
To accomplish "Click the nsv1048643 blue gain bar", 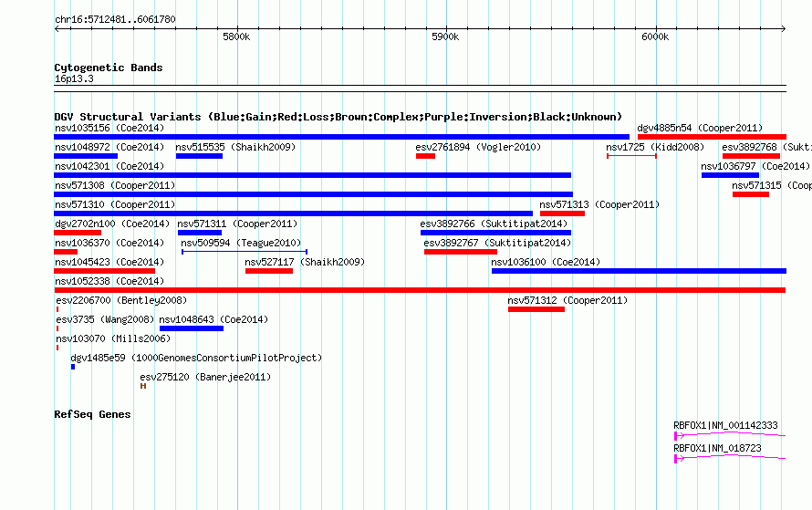I will [x=192, y=328].
